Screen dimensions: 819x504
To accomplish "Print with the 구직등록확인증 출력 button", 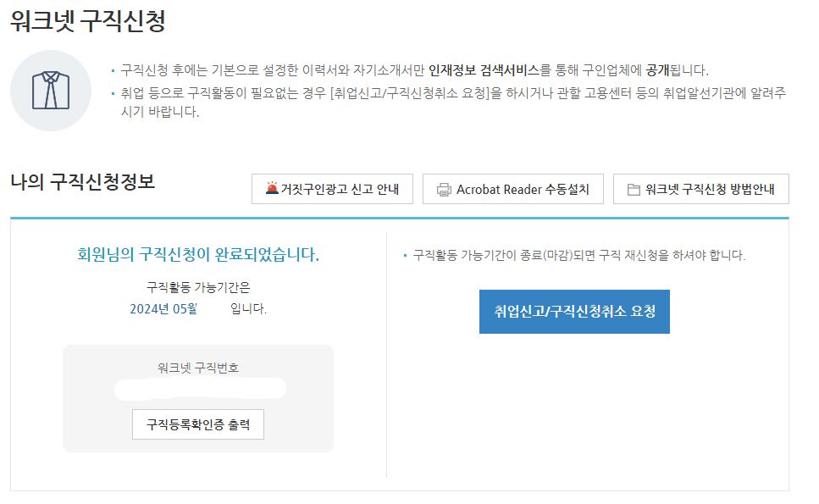I will click(x=199, y=425).
